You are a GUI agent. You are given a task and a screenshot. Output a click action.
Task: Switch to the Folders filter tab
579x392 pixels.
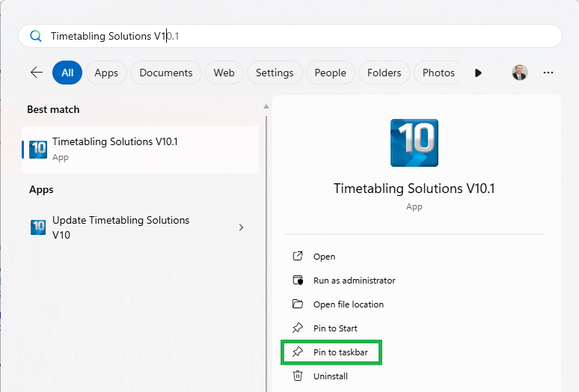click(x=384, y=73)
